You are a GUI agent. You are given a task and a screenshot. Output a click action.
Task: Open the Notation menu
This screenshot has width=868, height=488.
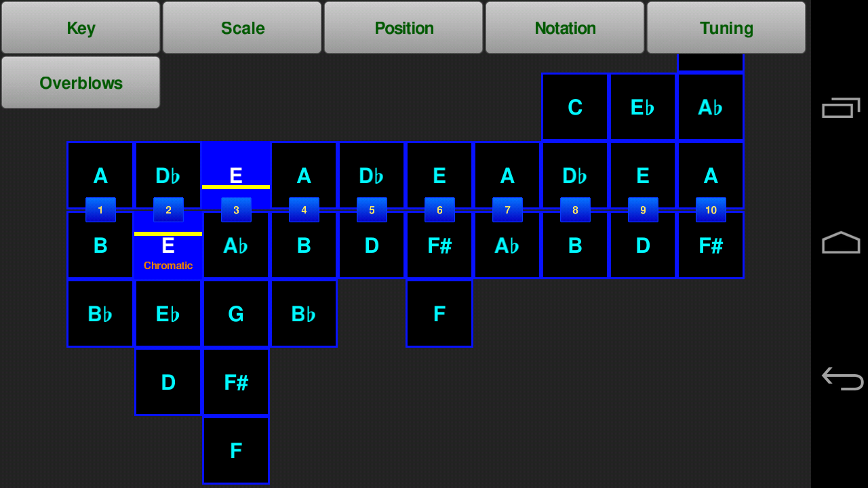click(x=565, y=28)
